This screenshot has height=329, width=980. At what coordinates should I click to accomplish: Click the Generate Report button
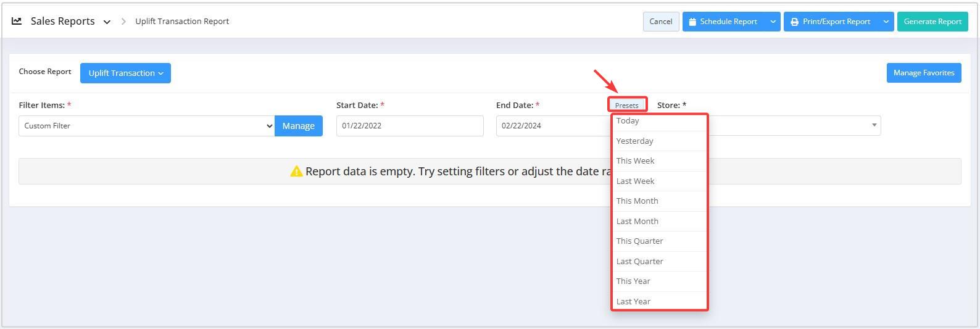932,22
